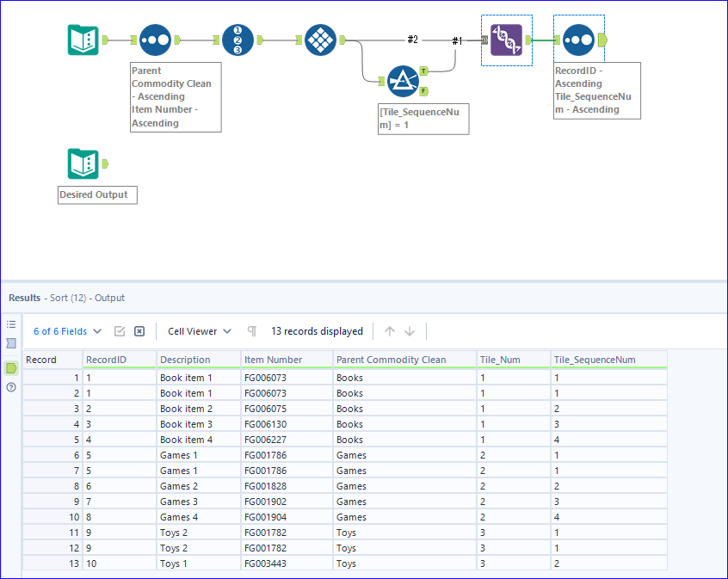The width and height of the screenshot is (728, 579).
Task: Click the FG003443 item number cell
Action: (x=287, y=564)
